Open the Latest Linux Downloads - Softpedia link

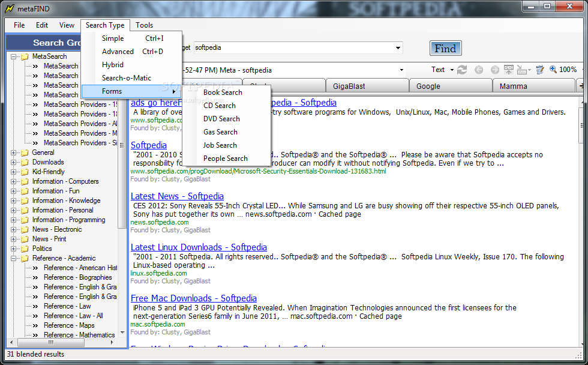(x=199, y=247)
